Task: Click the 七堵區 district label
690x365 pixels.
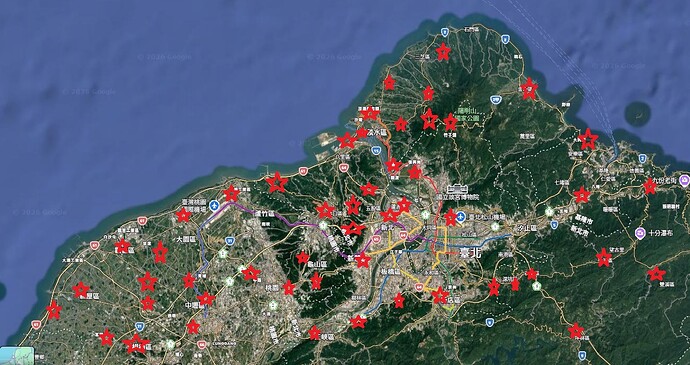Action: [x=562, y=182]
